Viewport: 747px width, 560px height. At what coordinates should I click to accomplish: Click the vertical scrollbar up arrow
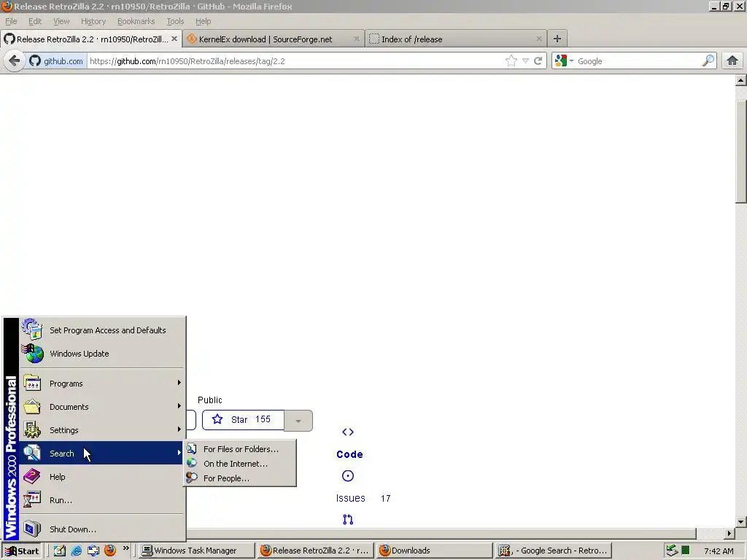pyautogui.click(x=741, y=80)
